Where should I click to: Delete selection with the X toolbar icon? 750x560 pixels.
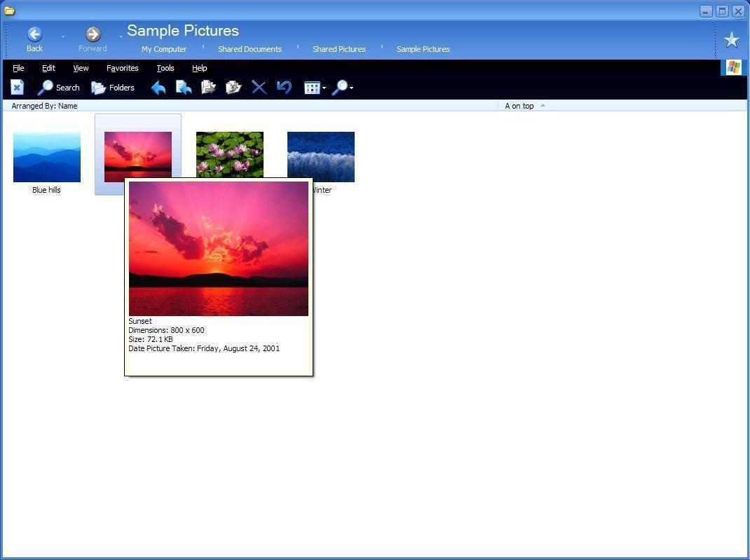[x=259, y=88]
